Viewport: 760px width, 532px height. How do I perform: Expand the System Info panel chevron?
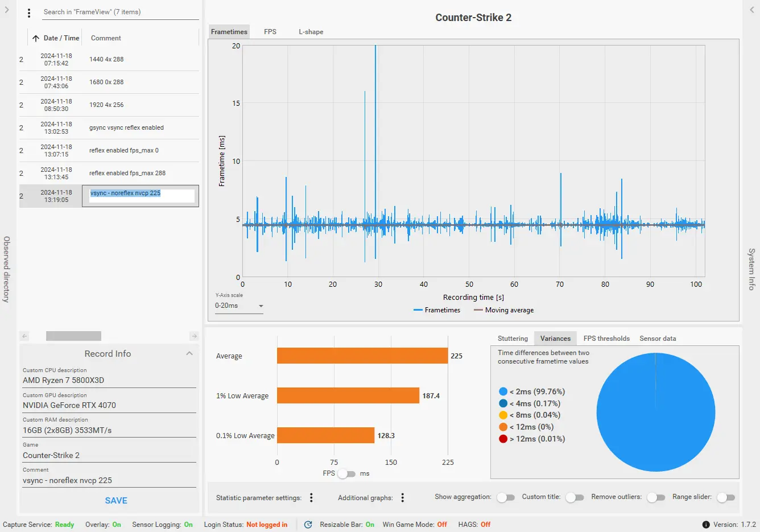point(752,10)
